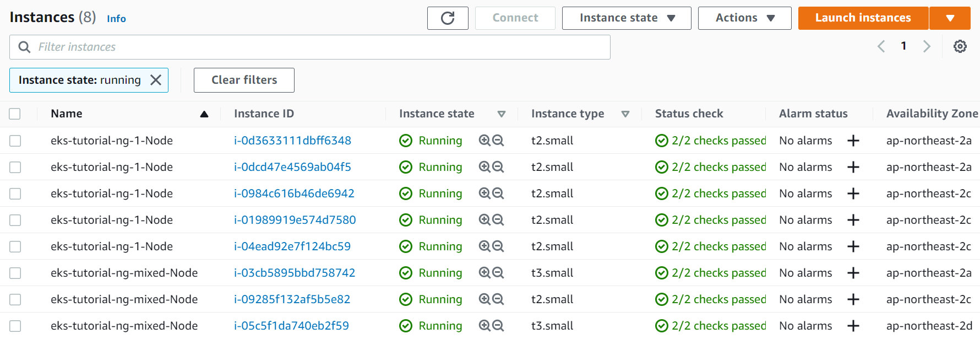Focus the Filter instances search field
Viewport: 980px width, 339px height.
pos(310,47)
